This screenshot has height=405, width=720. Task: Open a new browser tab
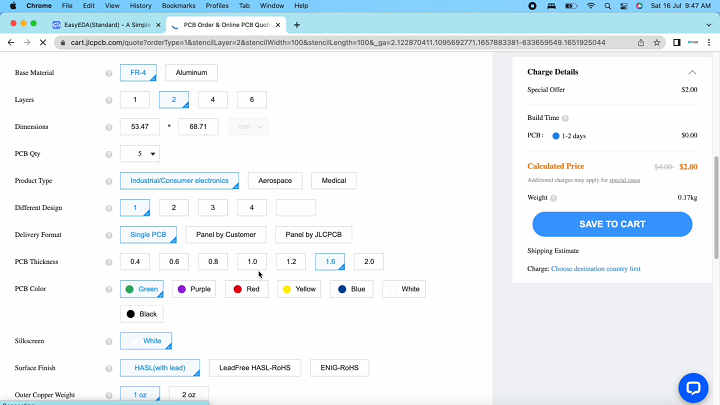point(297,25)
